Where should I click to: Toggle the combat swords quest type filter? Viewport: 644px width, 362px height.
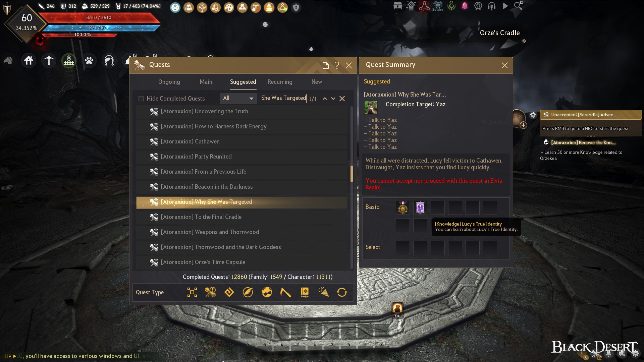pyautogui.click(x=210, y=292)
